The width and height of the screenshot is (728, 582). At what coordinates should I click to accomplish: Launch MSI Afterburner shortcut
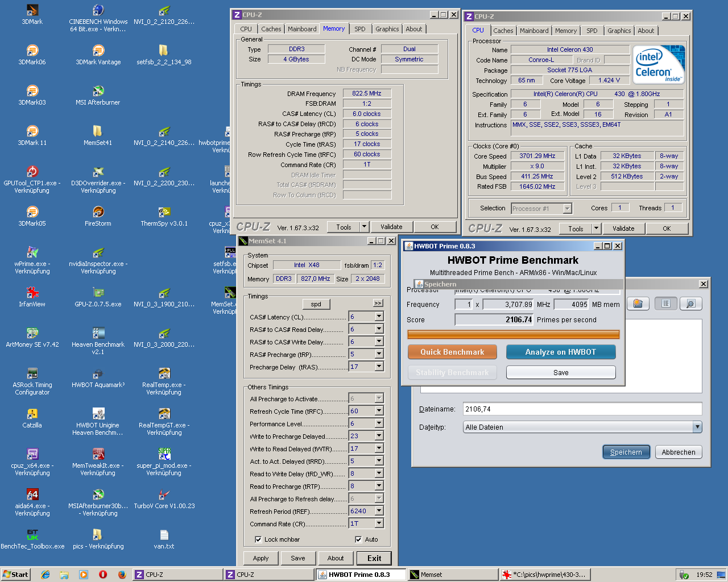98,95
